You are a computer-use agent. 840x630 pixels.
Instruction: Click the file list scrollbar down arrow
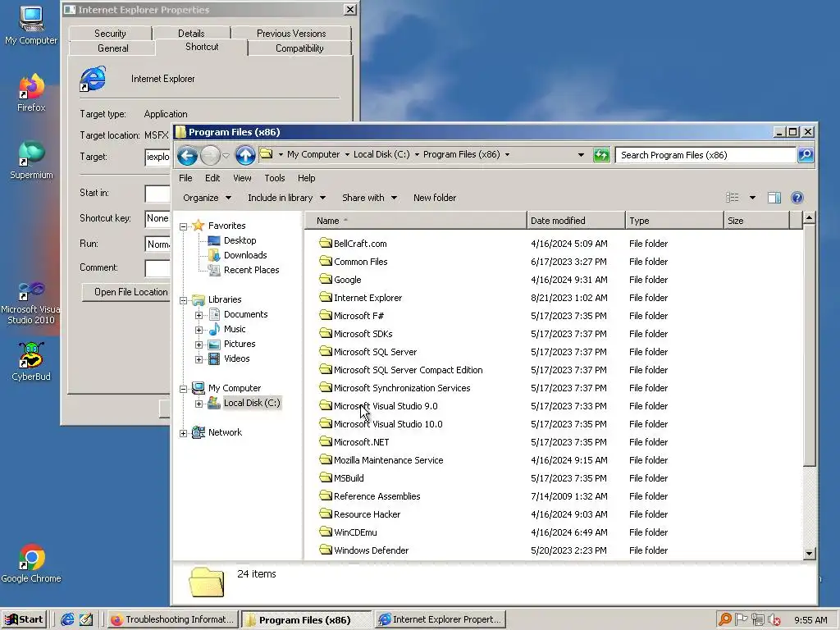tap(809, 554)
